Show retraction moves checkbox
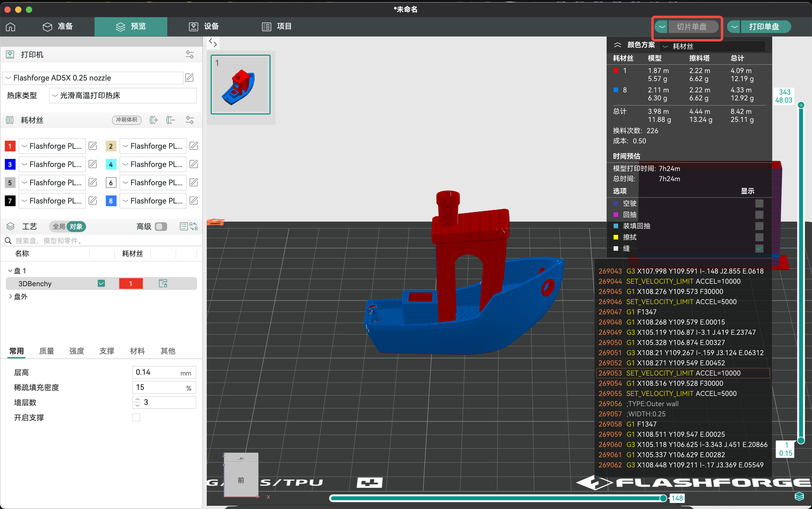Screen dimensions: 812x509 [759, 215]
